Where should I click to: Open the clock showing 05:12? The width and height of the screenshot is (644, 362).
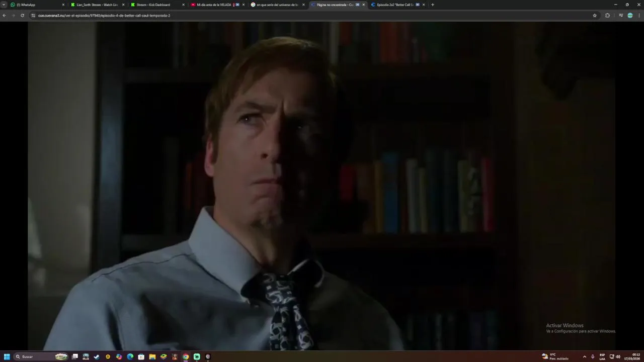click(632, 356)
